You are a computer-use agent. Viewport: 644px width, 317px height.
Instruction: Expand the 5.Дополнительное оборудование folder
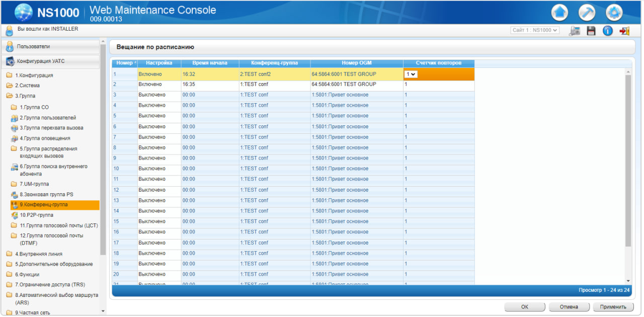pos(9,264)
